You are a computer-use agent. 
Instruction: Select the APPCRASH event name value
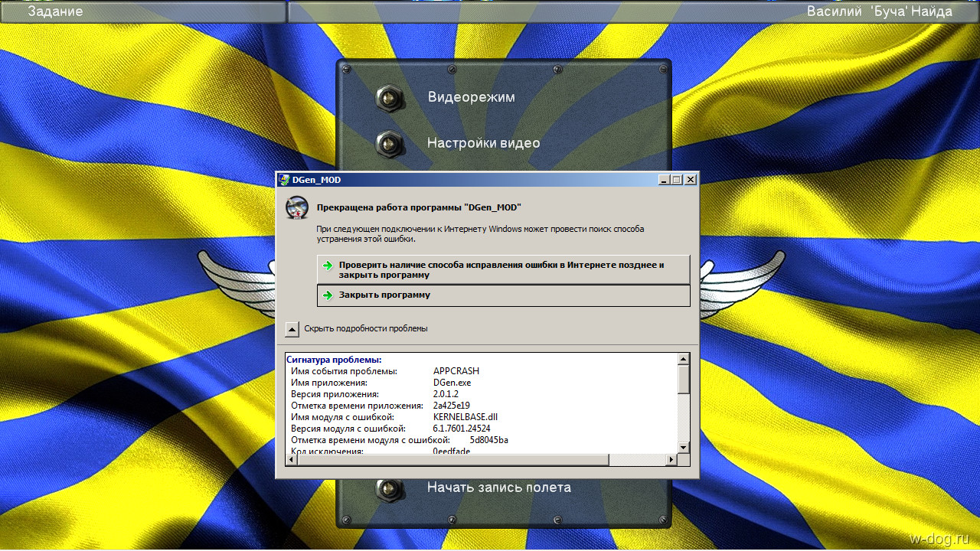[x=456, y=371]
